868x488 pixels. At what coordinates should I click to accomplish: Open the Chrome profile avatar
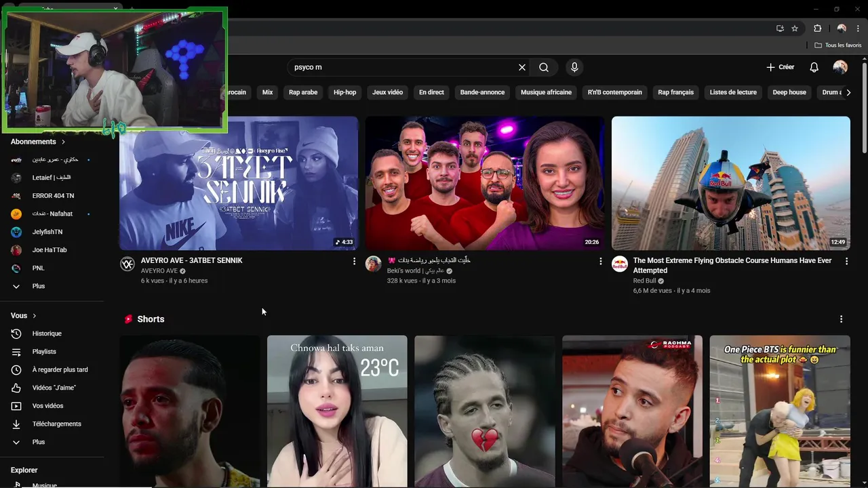pyautogui.click(x=842, y=28)
